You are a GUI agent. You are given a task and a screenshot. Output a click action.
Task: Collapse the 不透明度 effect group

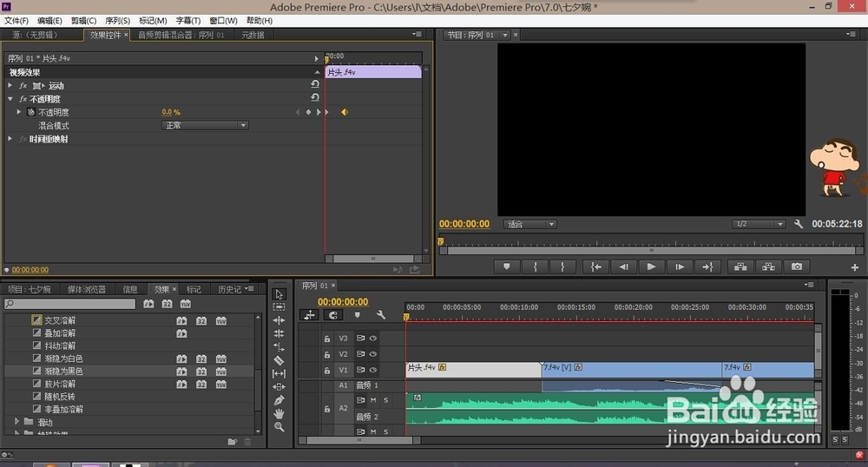point(10,99)
